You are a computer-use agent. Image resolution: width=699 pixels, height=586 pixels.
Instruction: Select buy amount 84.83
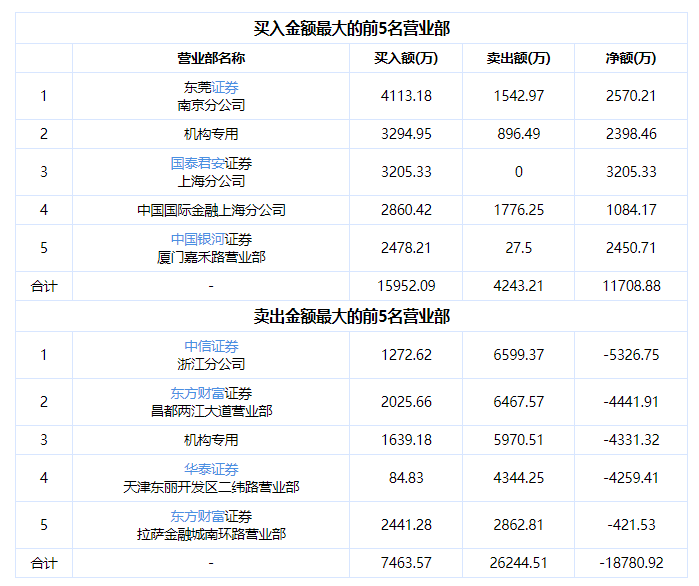(406, 478)
